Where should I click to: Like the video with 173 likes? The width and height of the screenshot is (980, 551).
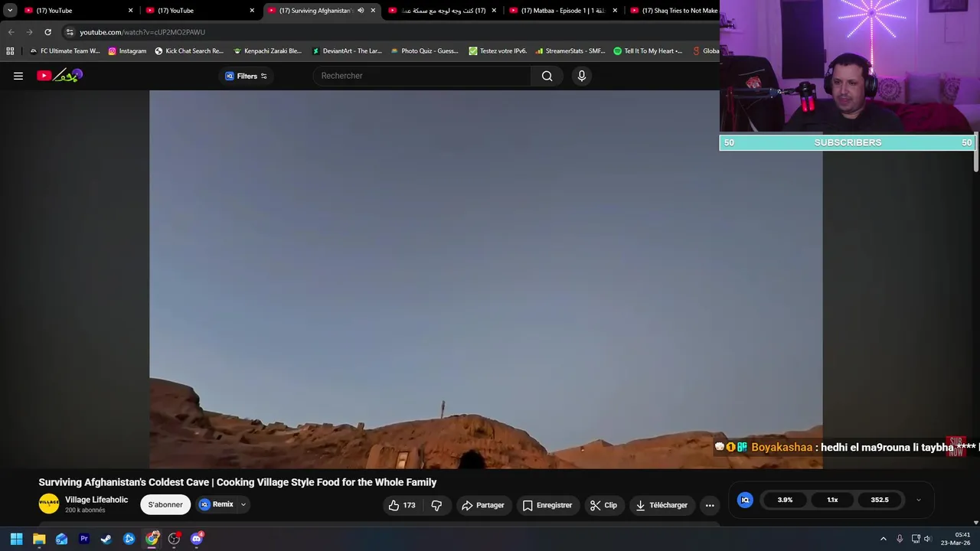402,505
